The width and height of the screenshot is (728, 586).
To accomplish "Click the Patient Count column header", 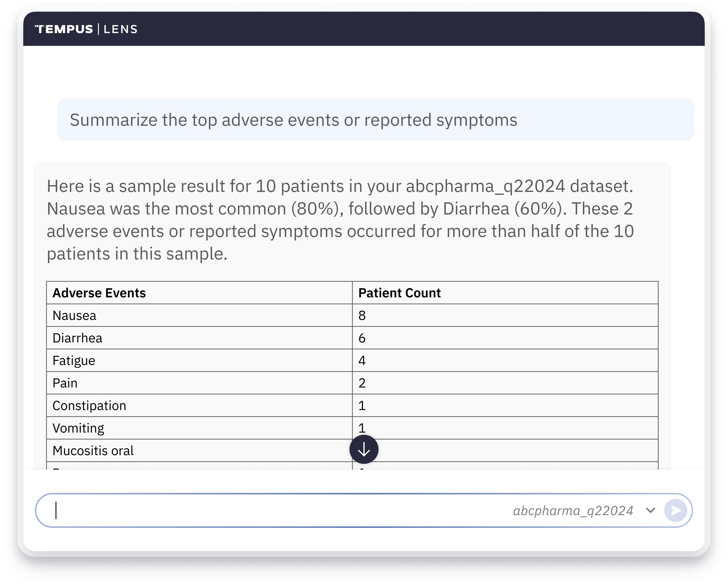I will click(x=505, y=293).
